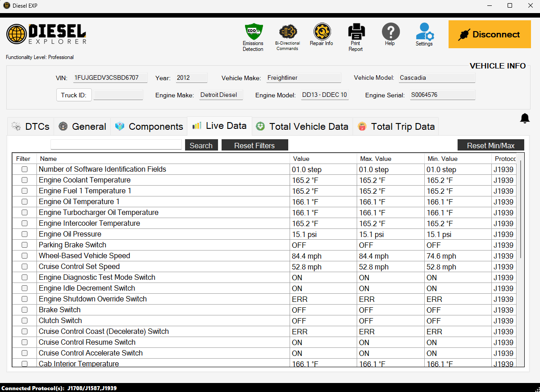Open the Total Vehicle Data tab
This screenshot has height=392, width=540.
click(x=302, y=127)
